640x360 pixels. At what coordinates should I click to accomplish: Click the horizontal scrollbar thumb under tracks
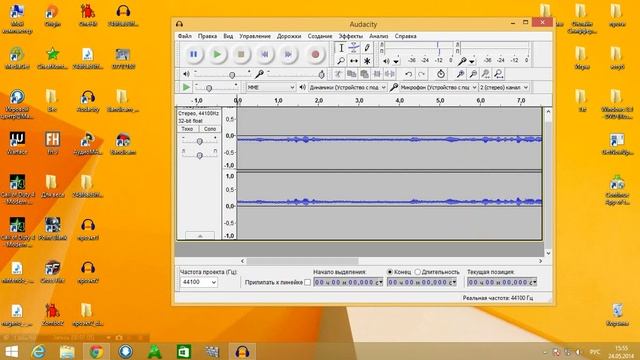pyautogui.click(x=302, y=261)
